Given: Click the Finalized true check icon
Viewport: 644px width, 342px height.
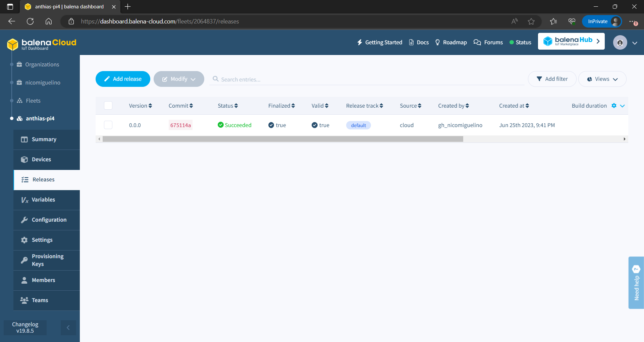Looking at the screenshot, I should (x=271, y=125).
